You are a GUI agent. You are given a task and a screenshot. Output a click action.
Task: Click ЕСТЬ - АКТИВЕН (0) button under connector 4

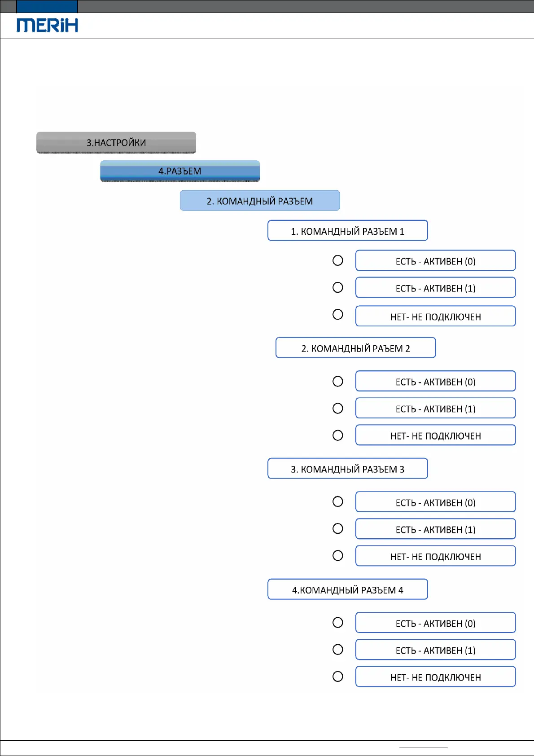[435, 623]
